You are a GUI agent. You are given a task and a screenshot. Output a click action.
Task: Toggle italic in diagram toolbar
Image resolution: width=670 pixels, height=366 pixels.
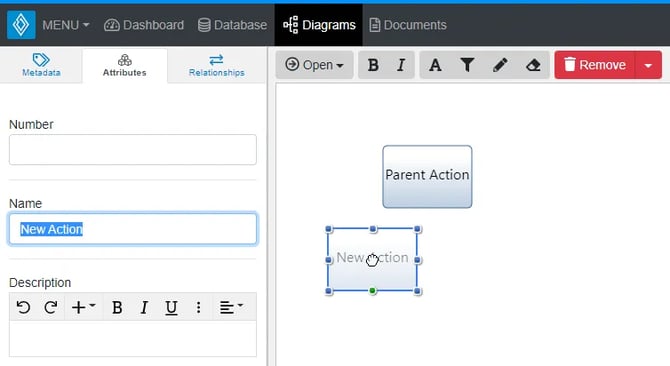pos(401,65)
